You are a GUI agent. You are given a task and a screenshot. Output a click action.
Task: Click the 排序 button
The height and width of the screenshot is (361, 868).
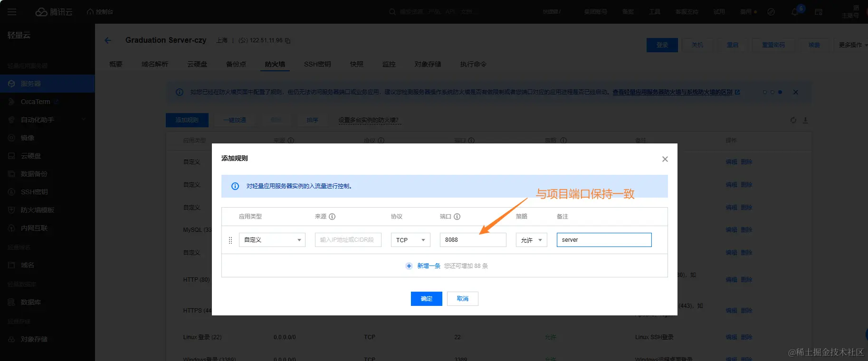click(312, 120)
